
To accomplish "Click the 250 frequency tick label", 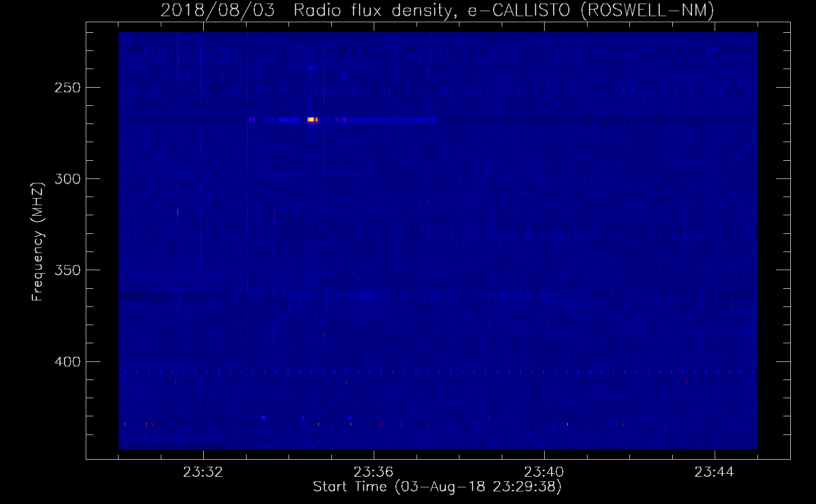I will pyautogui.click(x=68, y=88).
